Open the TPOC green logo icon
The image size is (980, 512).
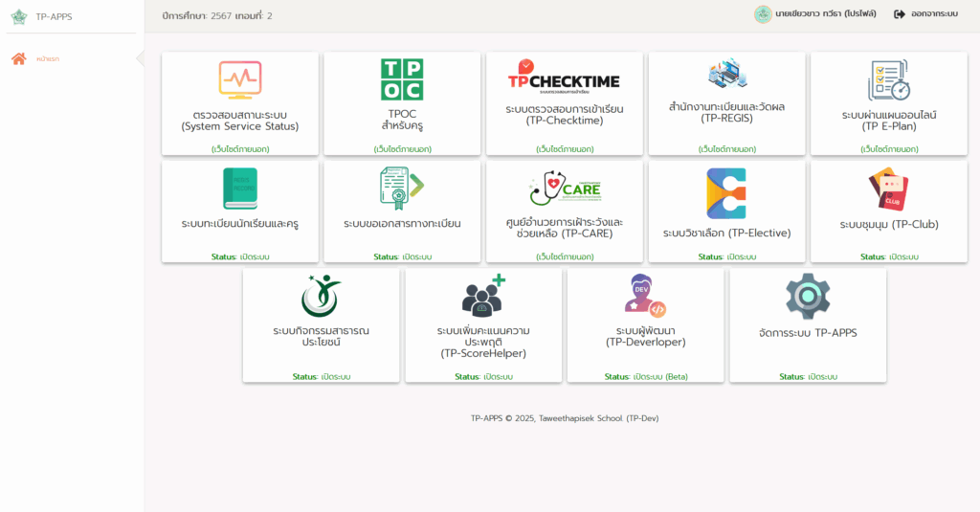402,79
